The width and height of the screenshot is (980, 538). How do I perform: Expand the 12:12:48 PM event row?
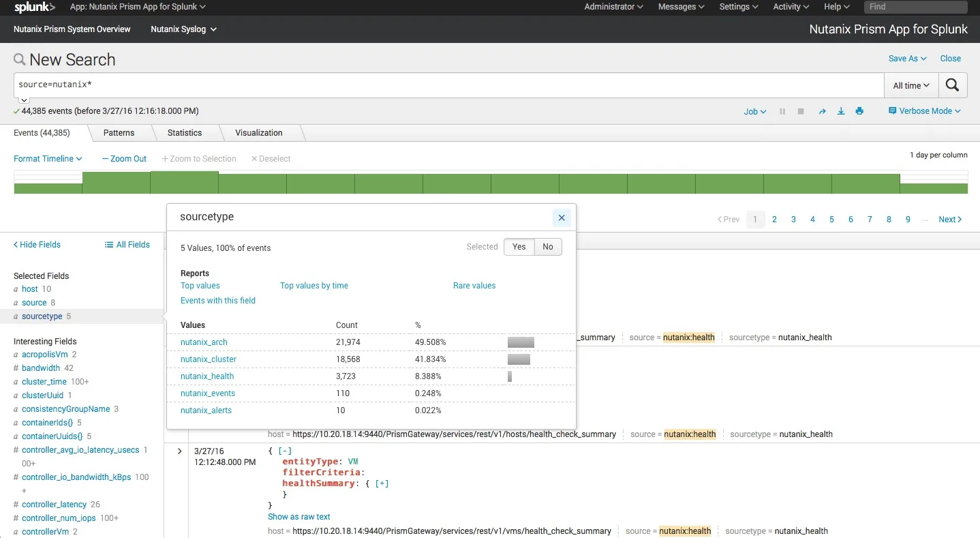pyautogui.click(x=180, y=451)
